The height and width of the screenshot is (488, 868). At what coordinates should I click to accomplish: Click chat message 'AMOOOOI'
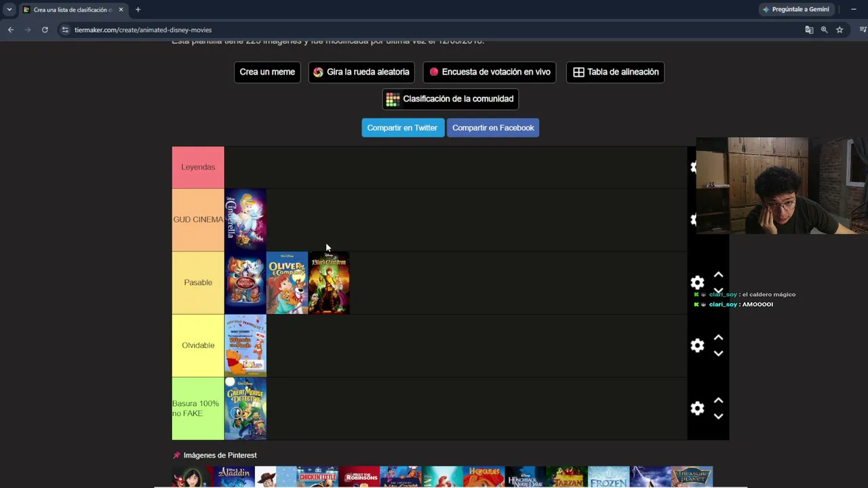pyautogui.click(x=757, y=304)
